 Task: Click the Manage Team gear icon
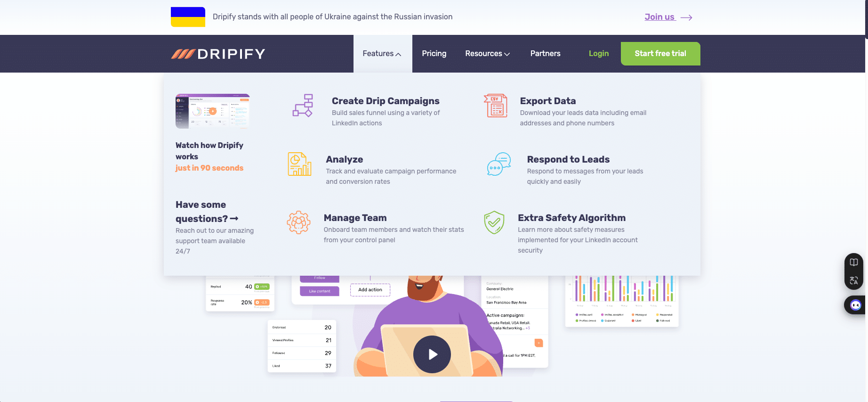point(298,222)
